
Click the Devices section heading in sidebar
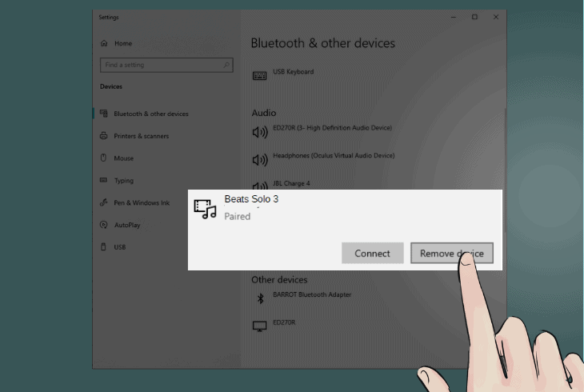coord(111,86)
